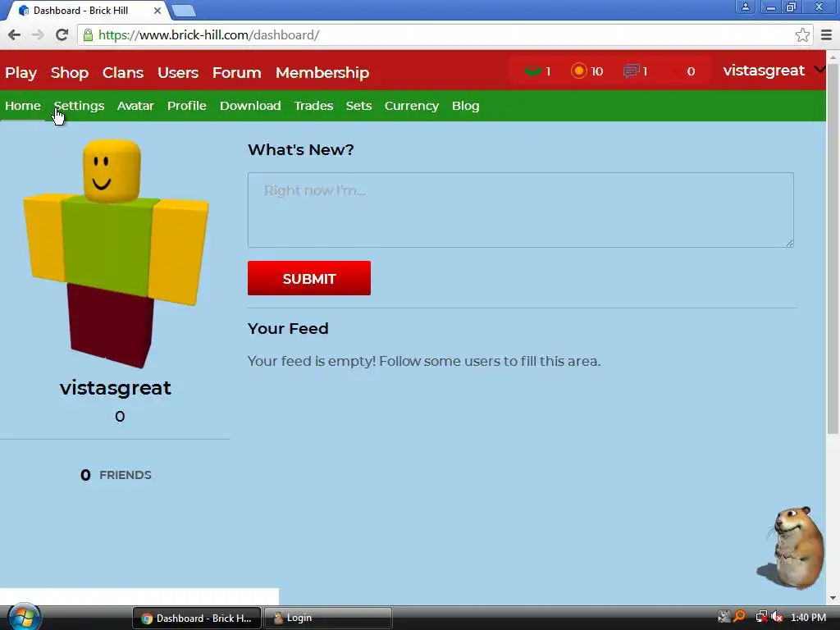Click the 1:40 PM clock
Screen dimensions: 840x630
[808, 618]
